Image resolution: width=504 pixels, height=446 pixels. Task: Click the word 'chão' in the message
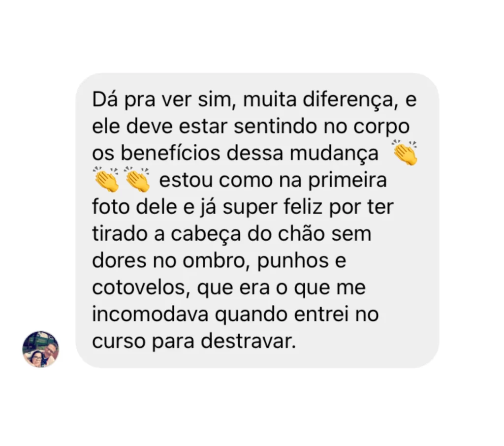click(x=302, y=234)
